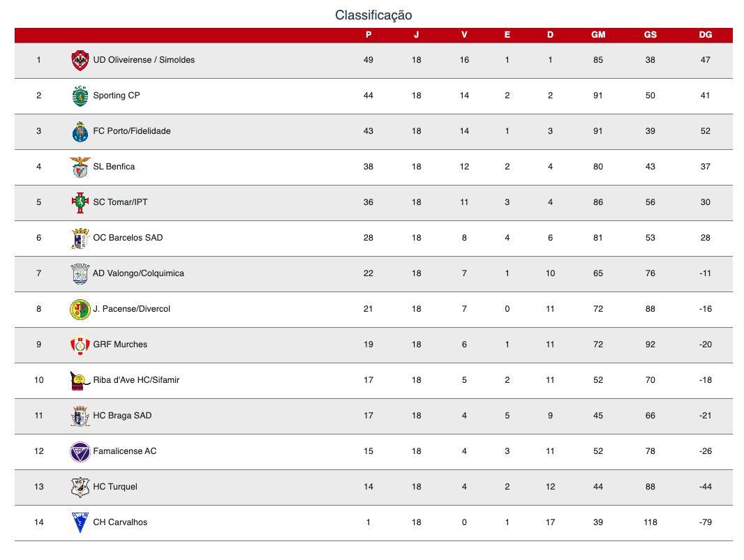This screenshot has height=560, width=744.
Task: Open the AD Valongo/Colquimica team name
Action: (x=138, y=273)
